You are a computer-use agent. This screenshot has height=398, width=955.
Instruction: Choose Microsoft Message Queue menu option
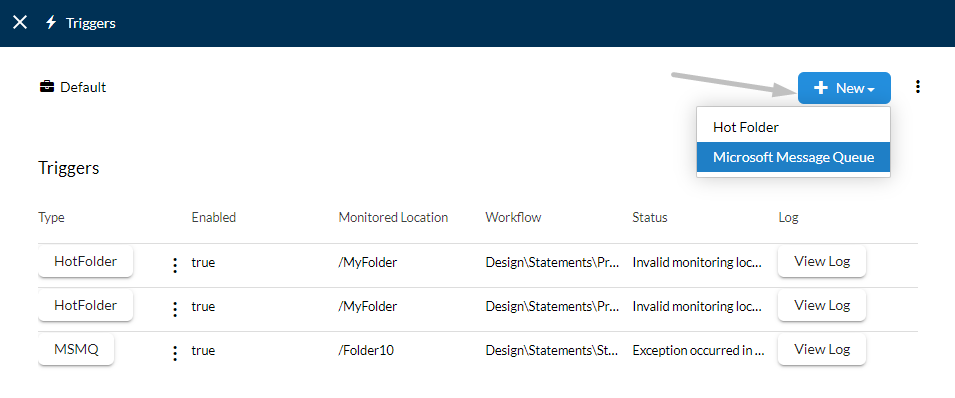[x=793, y=157]
